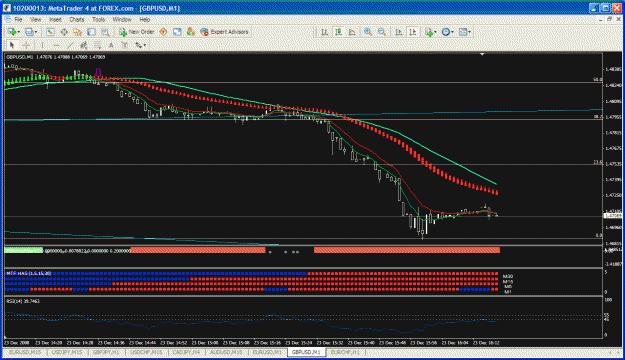The image size is (625, 360).
Task: Click the people icon left of Expert Advisors
Action: tap(191, 32)
